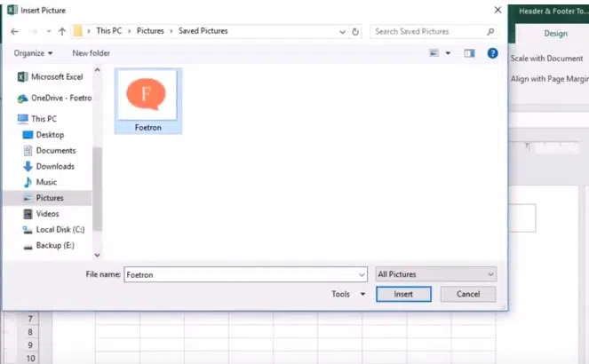The width and height of the screenshot is (589, 364).
Task: Click the Foetron file name label
Action: pos(148,128)
